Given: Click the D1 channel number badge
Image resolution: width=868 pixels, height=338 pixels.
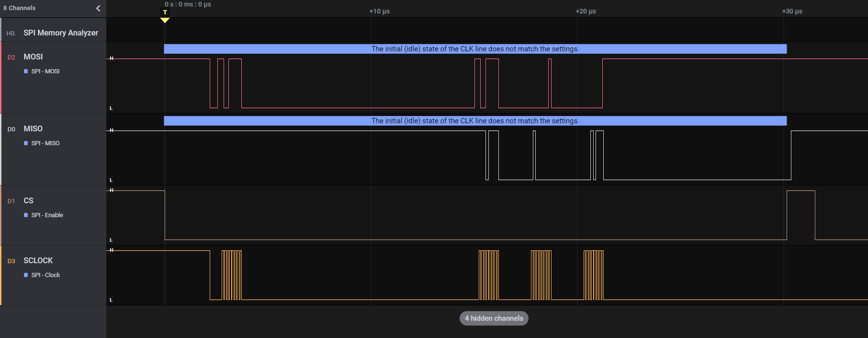Looking at the screenshot, I should point(11,201).
